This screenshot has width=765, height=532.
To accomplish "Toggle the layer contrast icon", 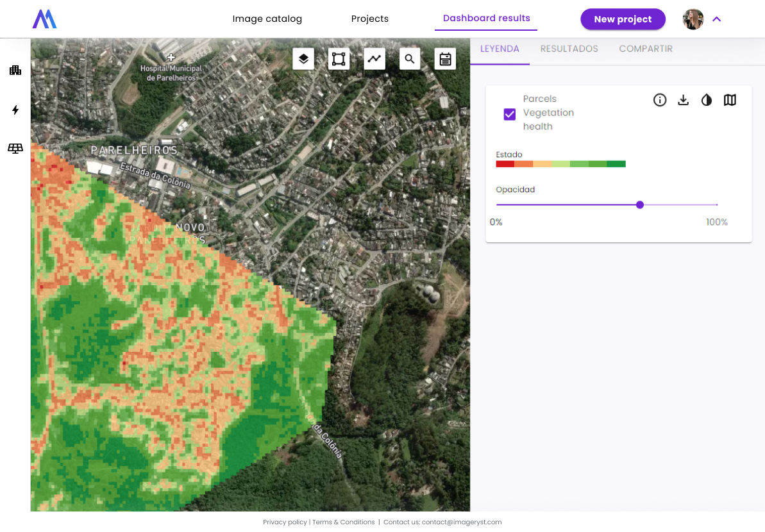I will [x=707, y=100].
